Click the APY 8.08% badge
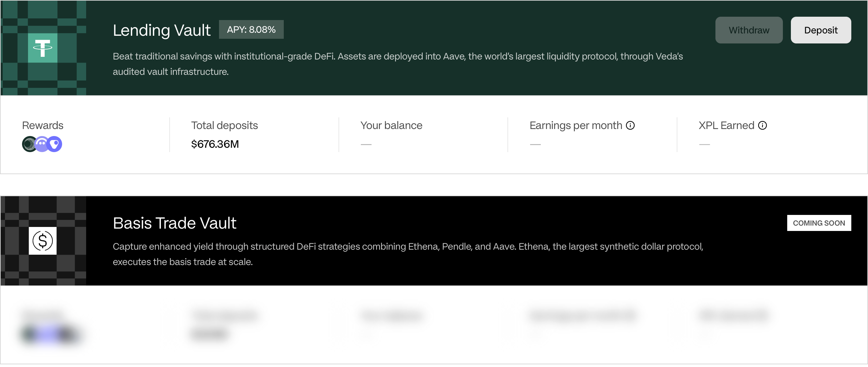Image resolution: width=868 pixels, height=367 pixels. [x=251, y=30]
